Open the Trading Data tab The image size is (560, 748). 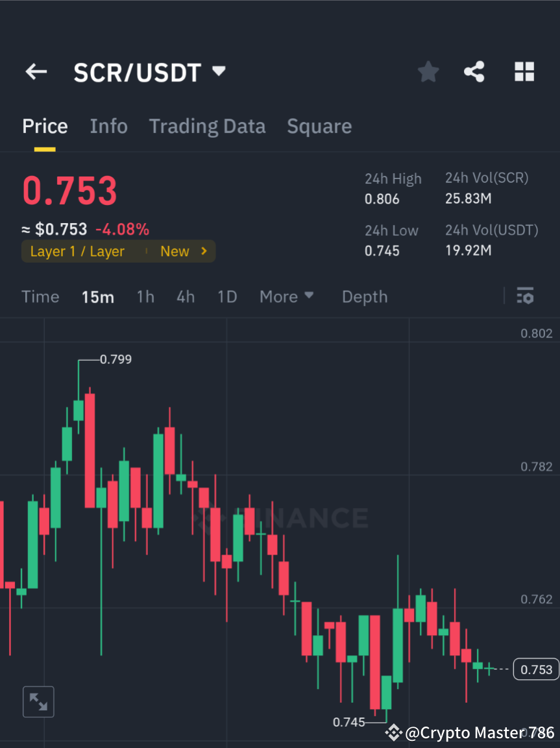207,126
